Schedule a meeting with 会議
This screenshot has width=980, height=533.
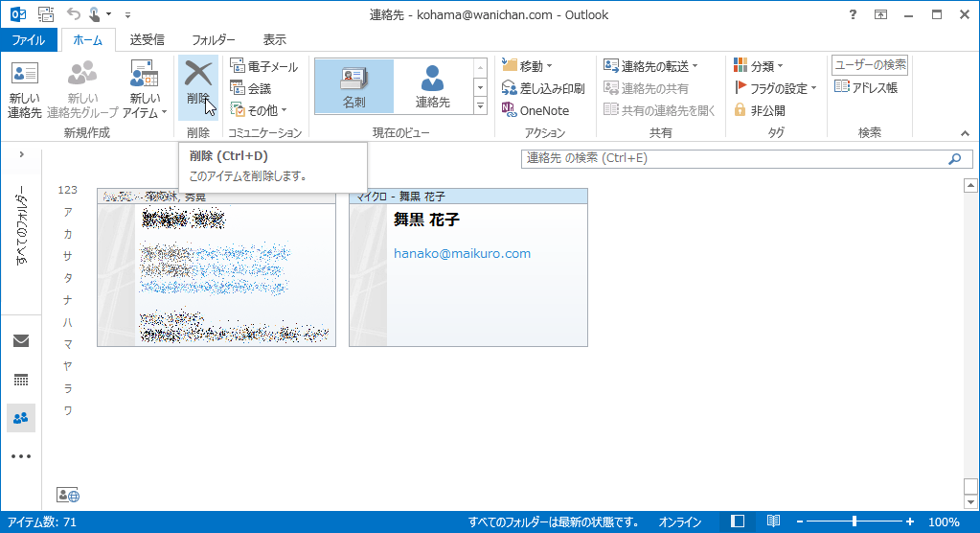point(251,88)
